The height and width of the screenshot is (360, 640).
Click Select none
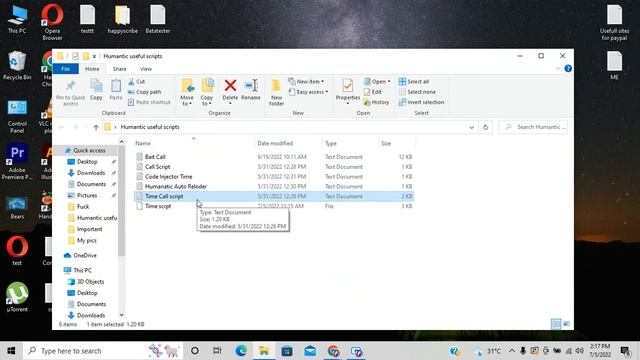(x=417, y=92)
